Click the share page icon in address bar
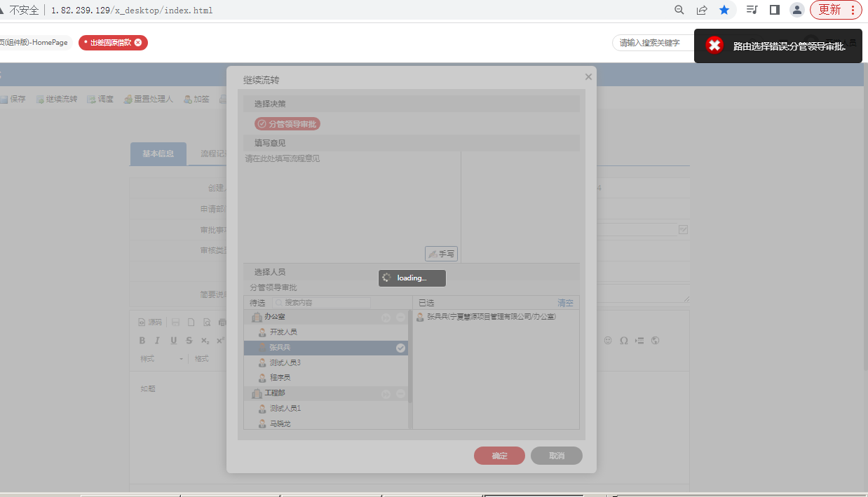The width and height of the screenshot is (868, 497). pos(702,10)
